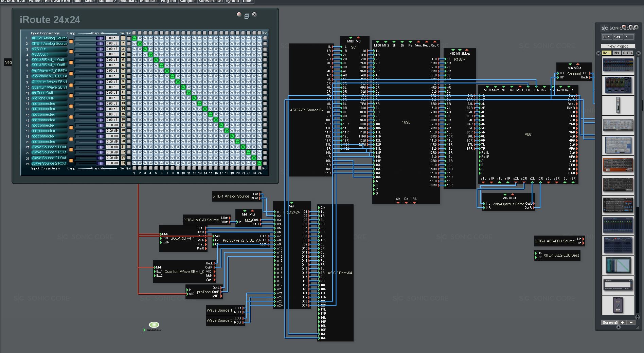Toggle the Gang button for M2S OutL and OutR
Viewport: 644px width, 353px height.
[71, 52]
